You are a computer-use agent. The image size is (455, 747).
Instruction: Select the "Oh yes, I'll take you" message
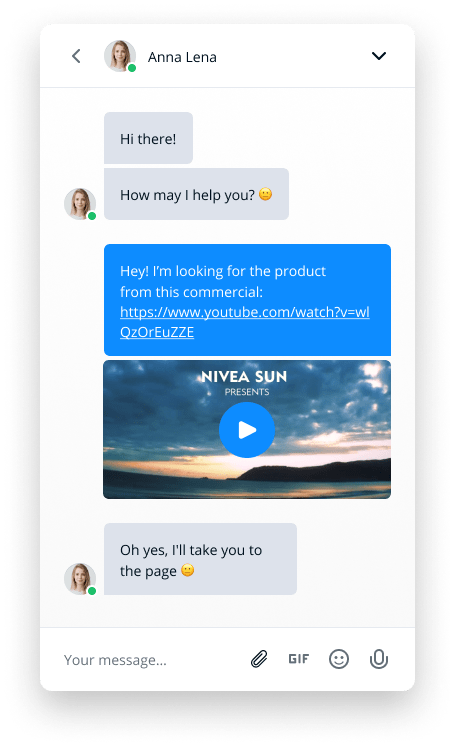200,559
